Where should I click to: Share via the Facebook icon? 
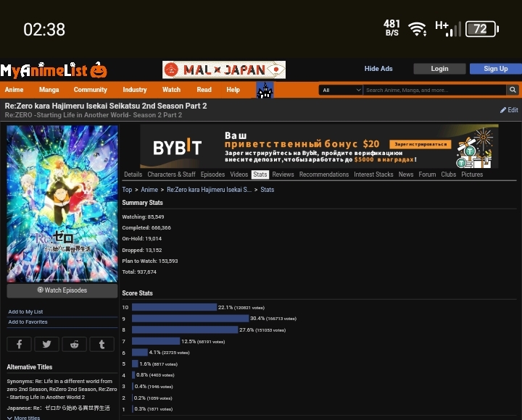click(19, 345)
